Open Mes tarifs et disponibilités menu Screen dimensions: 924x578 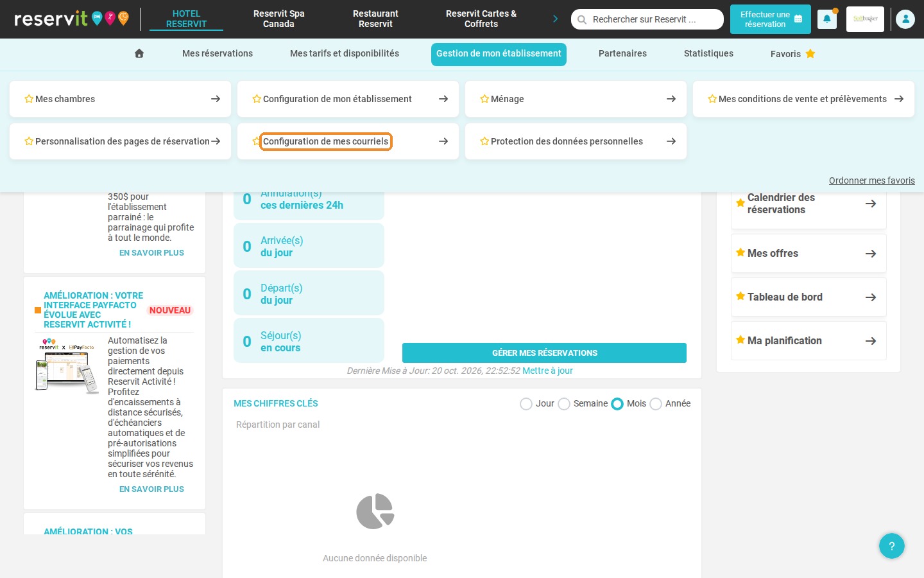click(x=345, y=53)
